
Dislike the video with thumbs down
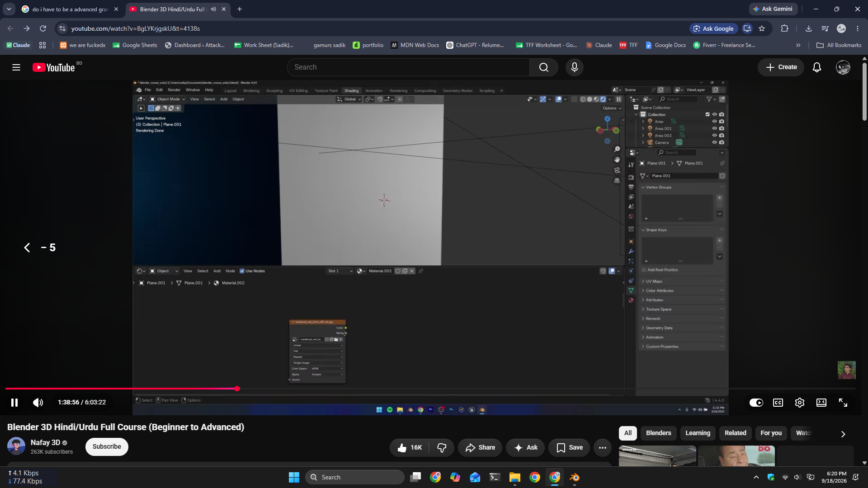(x=442, y=447)
